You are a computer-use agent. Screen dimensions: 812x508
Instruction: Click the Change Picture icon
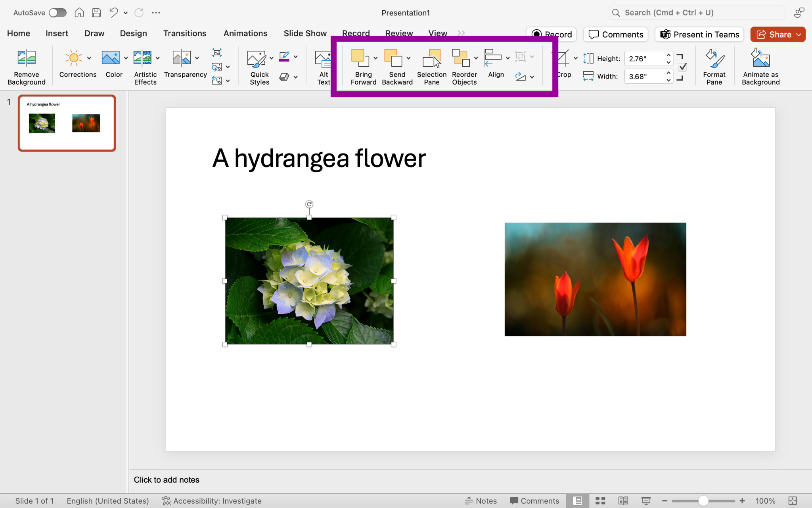(x=217, y=67)
